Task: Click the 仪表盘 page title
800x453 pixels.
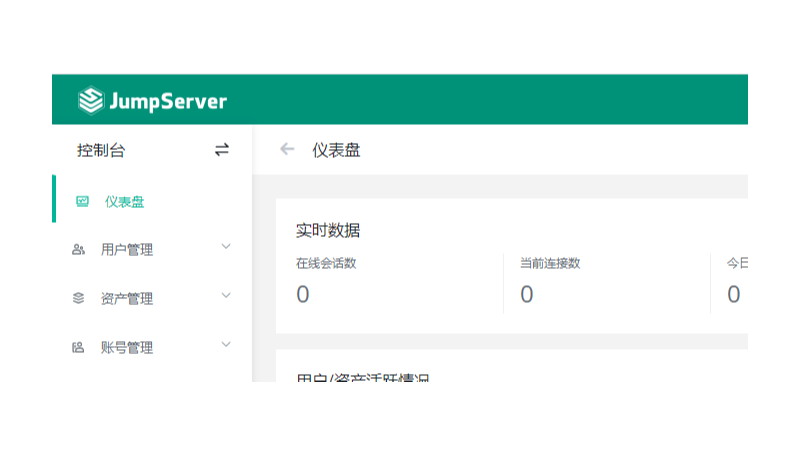Action: coord(336,150)
